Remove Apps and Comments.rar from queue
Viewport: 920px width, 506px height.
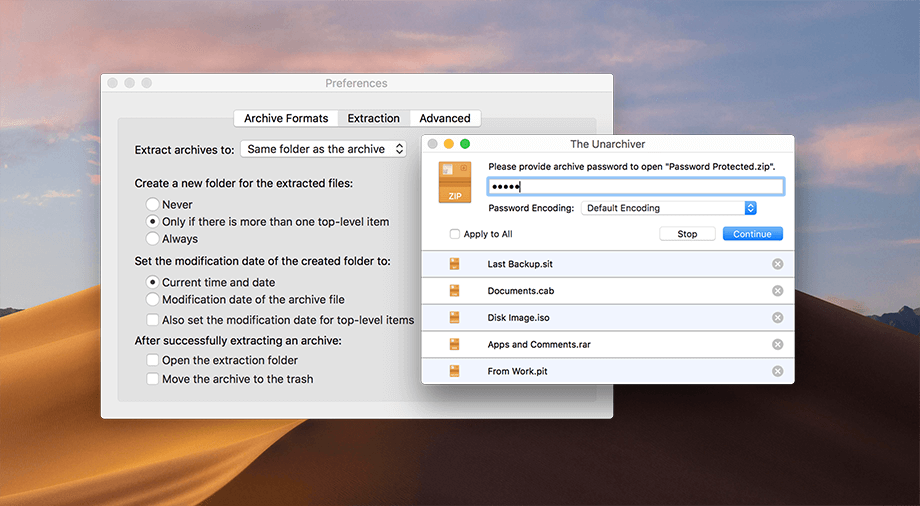pos(777,345)
